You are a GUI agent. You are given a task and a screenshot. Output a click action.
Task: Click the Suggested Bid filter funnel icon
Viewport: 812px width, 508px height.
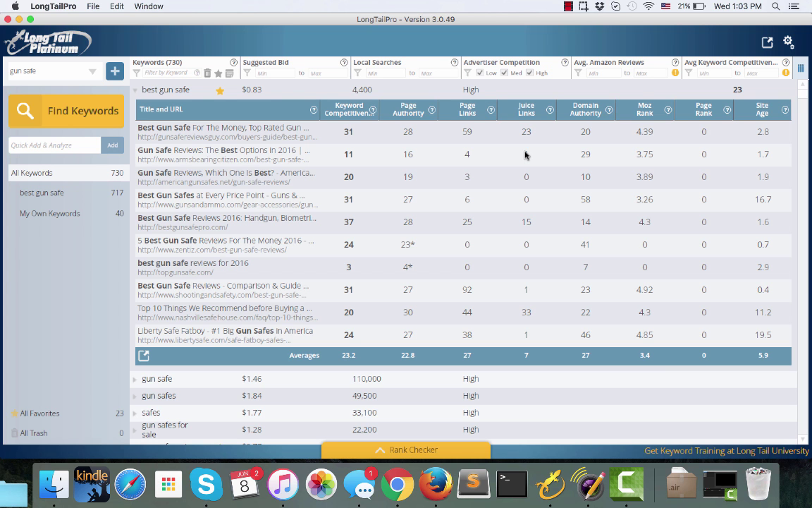tap(247, 73)
